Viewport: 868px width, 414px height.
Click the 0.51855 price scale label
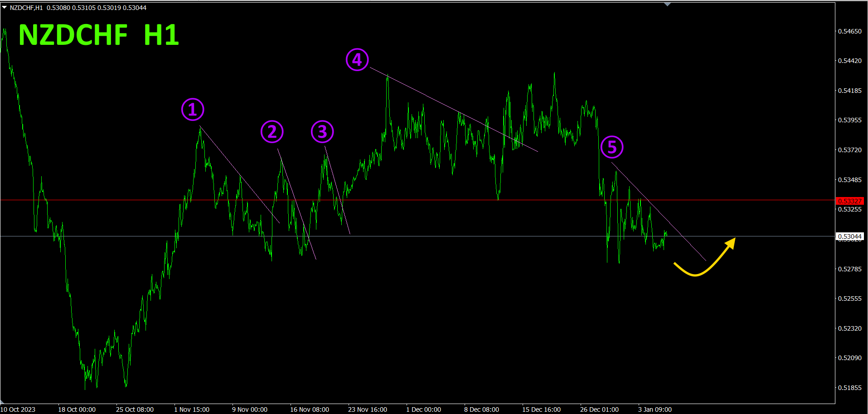850,388
